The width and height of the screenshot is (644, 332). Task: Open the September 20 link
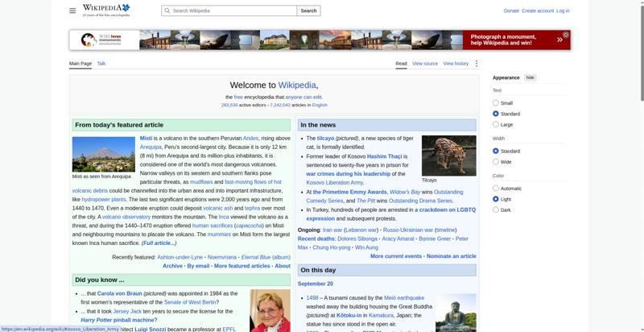(316, 284)
